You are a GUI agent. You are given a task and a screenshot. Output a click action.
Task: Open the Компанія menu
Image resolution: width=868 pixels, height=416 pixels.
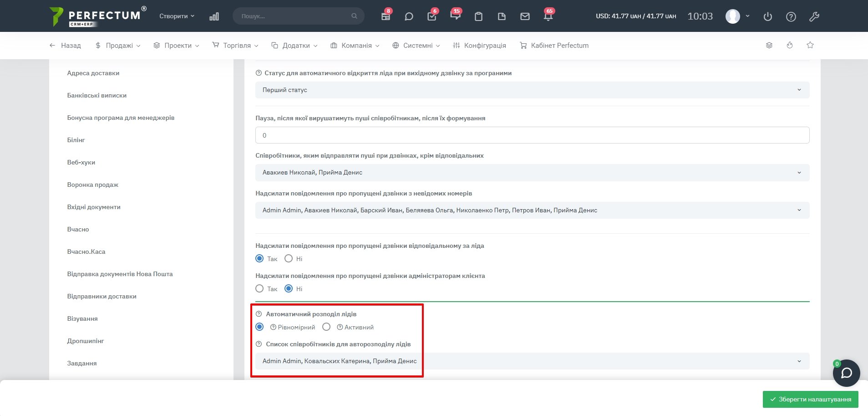(x=355, y=46)
